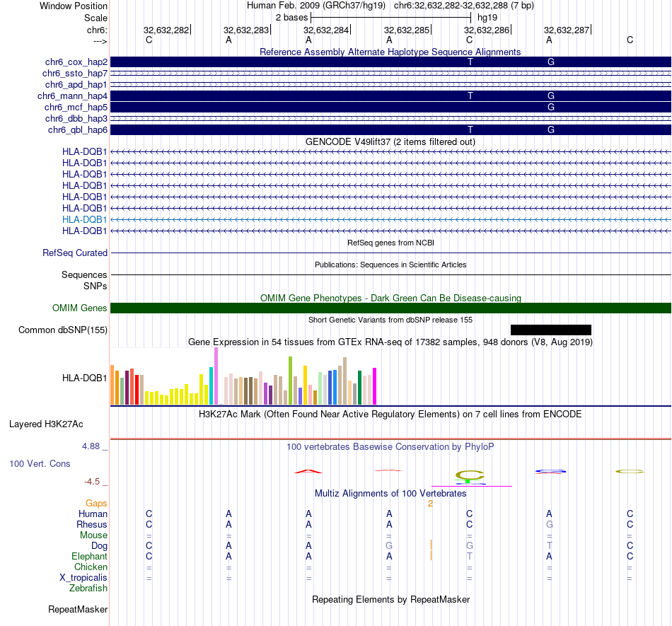Select the chr6_mcf_hap5 label
Screen dimensions: 672x626
pos(76,107)
